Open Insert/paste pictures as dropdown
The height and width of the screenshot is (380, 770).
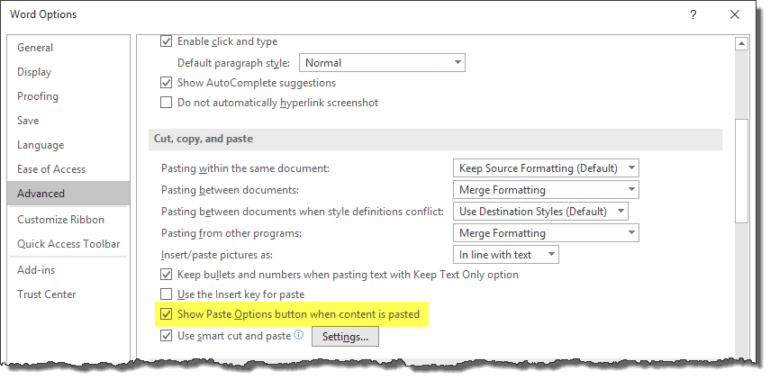click(505, 255)
